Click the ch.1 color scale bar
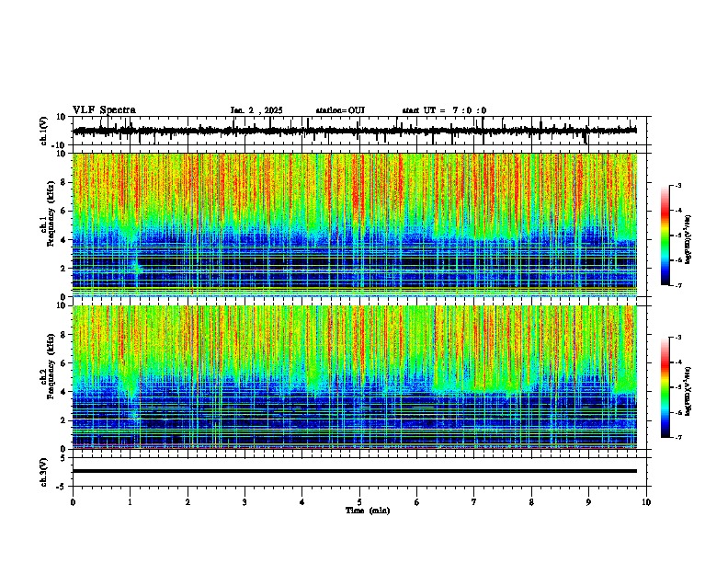Screen dimensions: 728x563 [x=665, y=236]
